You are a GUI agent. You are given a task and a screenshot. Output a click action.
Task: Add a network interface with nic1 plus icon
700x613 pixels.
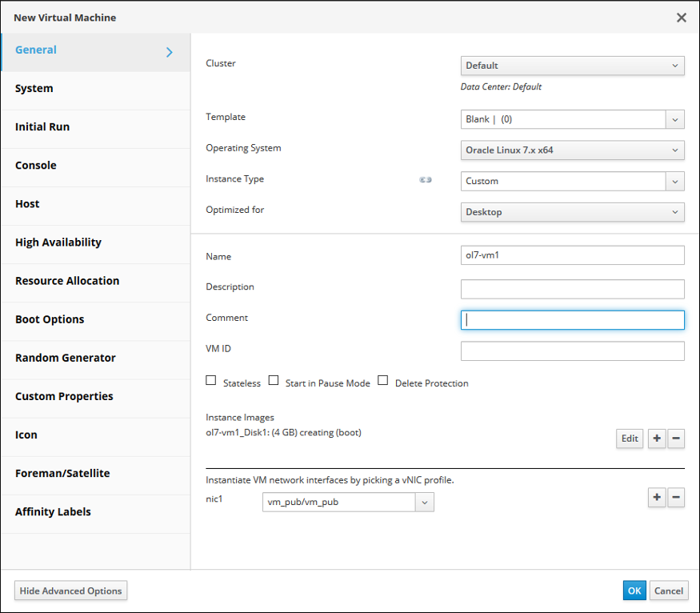point(657,498)
